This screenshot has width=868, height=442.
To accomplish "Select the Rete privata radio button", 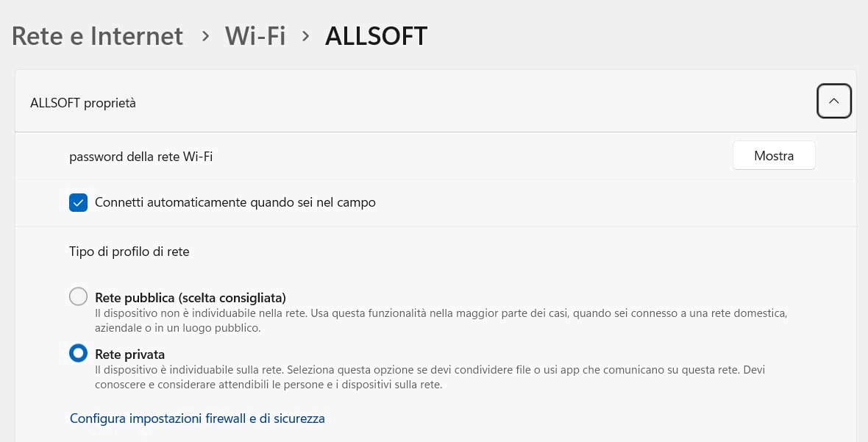I will click(78, 354).
